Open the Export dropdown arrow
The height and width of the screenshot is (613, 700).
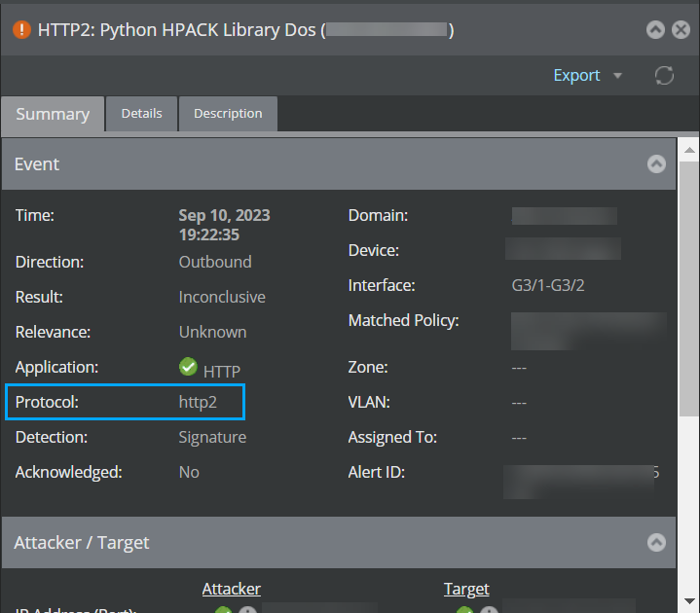click(618, 75)
